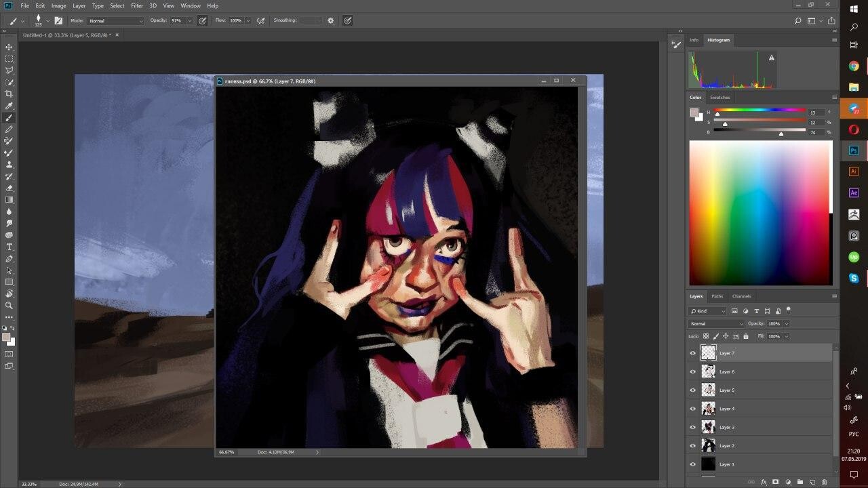
Task: Select the Gradient tool
Action: pyautogui.click(x=9, y=200)
